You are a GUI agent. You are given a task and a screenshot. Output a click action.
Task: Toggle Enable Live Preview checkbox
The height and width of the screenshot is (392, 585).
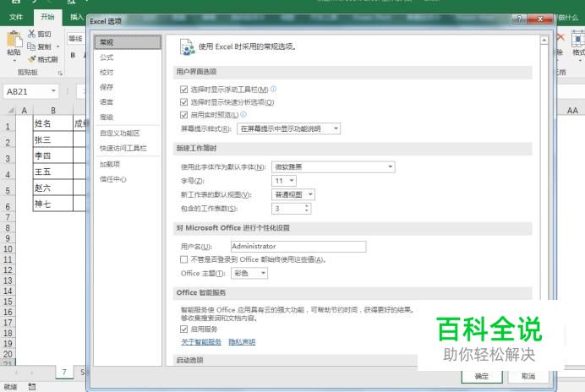tap(183, 115)
